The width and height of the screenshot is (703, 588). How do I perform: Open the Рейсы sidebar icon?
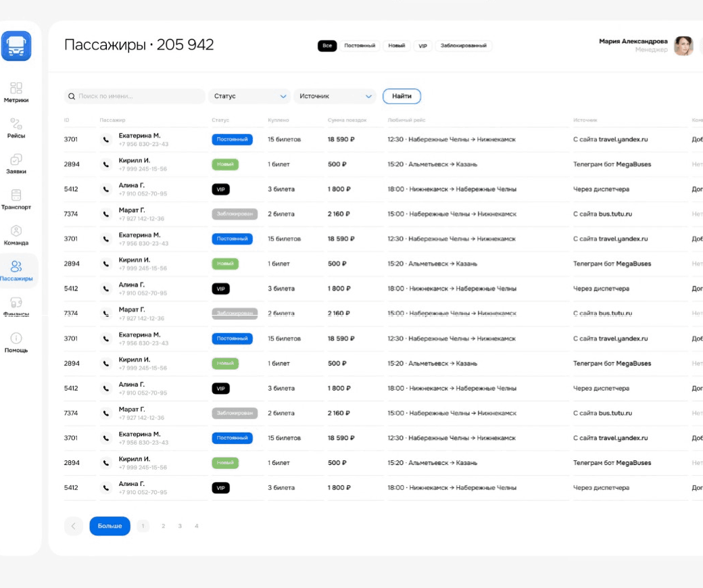tap(16, 124)
